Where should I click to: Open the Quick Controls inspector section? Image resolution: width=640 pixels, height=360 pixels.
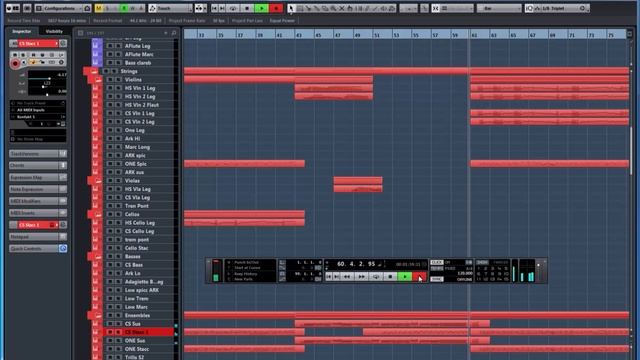(38, 248)
